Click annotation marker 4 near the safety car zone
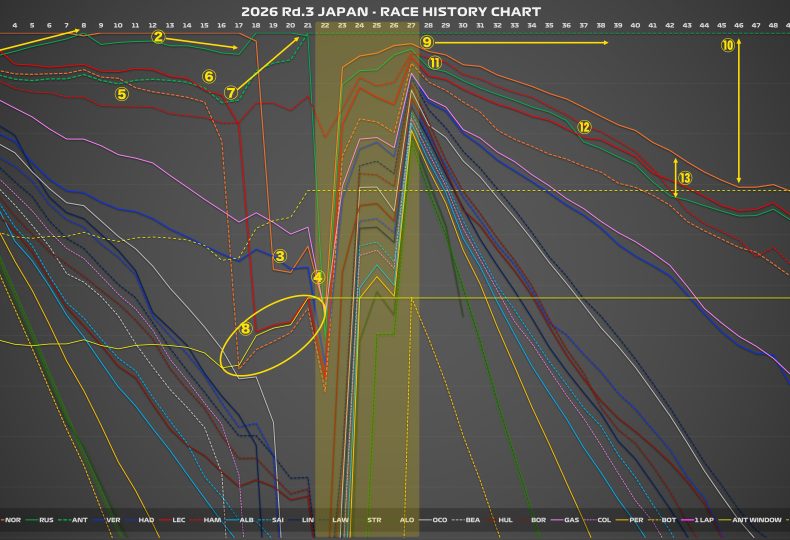790x540 pixels. click(x=318, y=277)
